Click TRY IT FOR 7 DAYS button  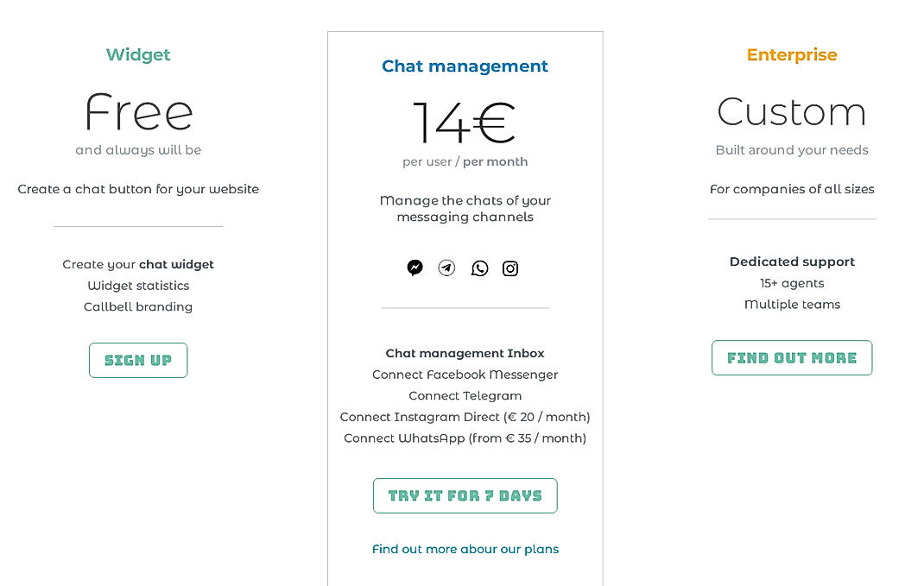(465, 495)
